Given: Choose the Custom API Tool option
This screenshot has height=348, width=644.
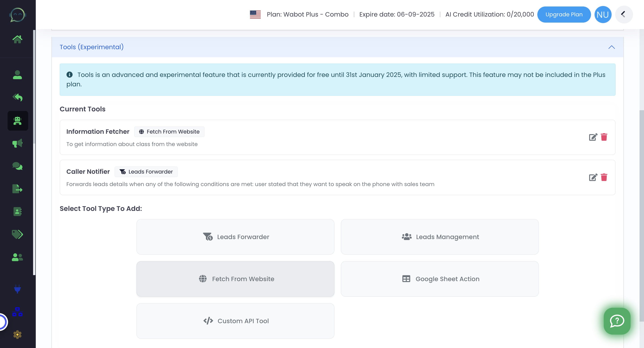Looking at the screenshot, I should (x=235, y=321).
